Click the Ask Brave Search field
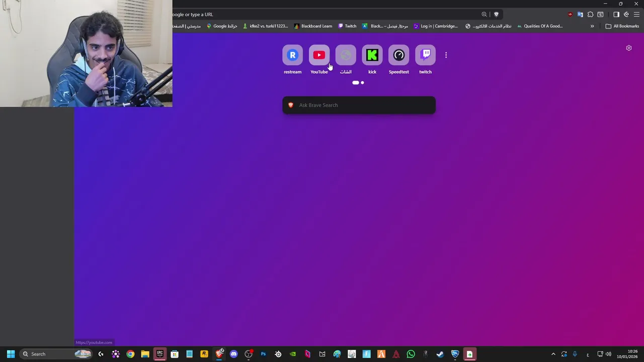This screenshot has width=644, height=362. tap(359, 105)
